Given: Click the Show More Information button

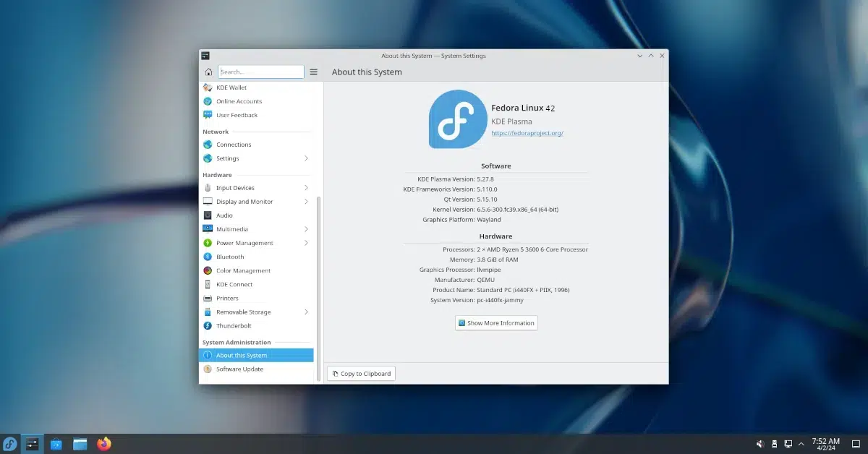Looking at the screenshot, I should click(496, 322).
